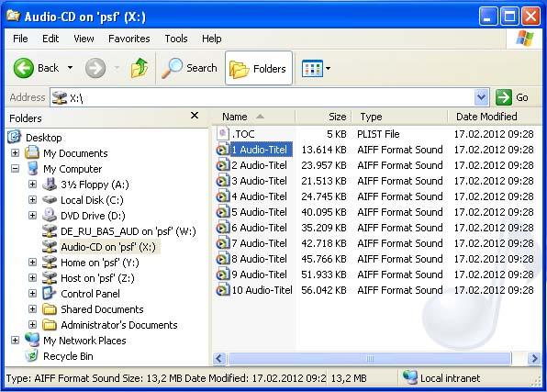The height and width of the screenshot is (392, 547).
Task: Click the scroll right arrow
Action: click(534, 358)
